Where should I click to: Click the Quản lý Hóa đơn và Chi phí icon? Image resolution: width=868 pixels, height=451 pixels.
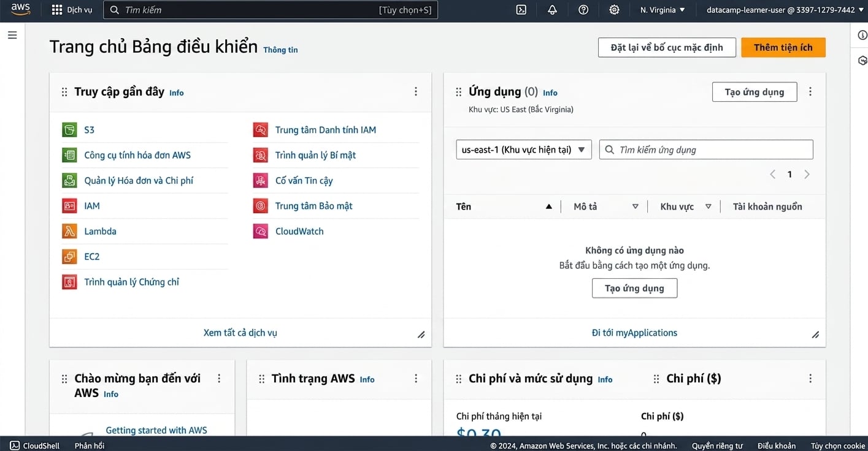point(69,181)
